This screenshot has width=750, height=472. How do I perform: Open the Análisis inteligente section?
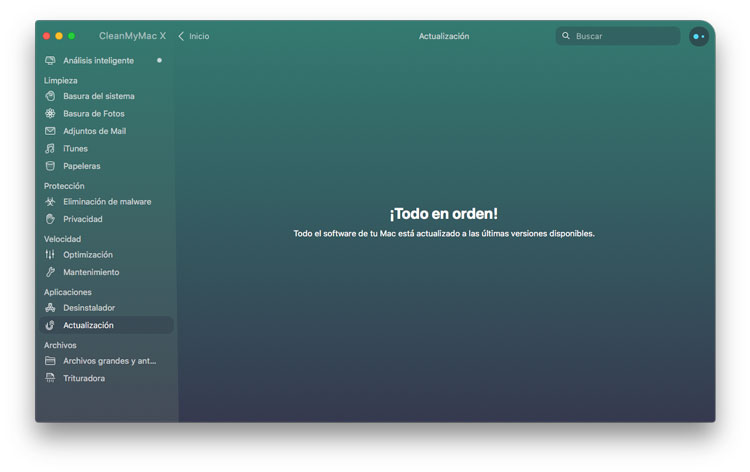tap(104, 61)
